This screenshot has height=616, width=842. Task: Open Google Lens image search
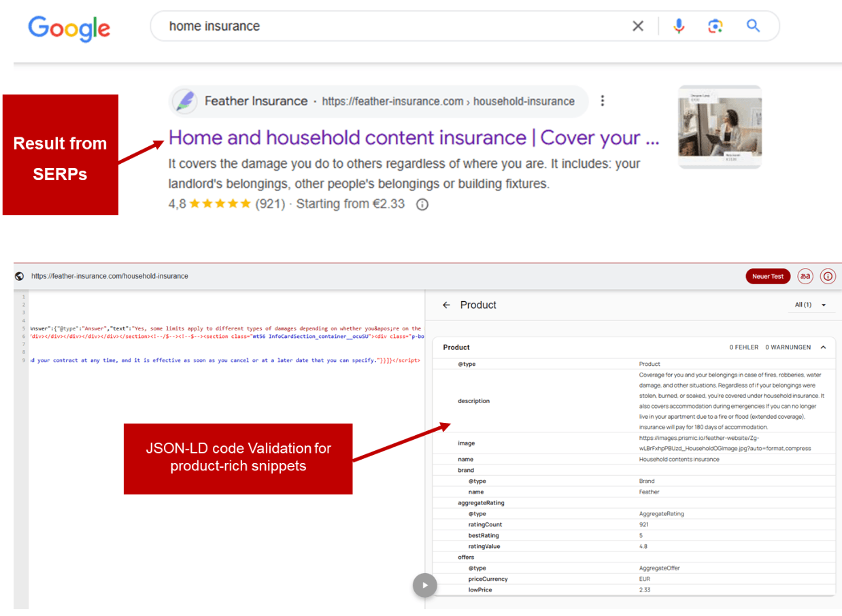(714, 27)
